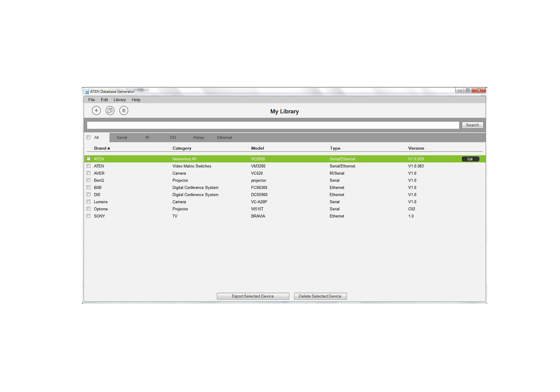Open the File menu
Screen dimensions: 560x392
[91, 100]
